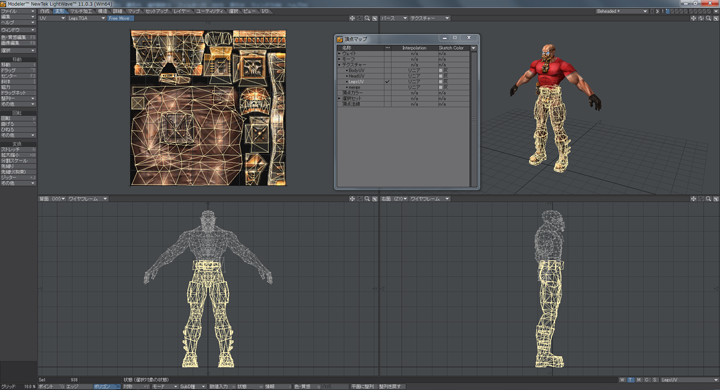Screen dimensions: 720x390
Task: Click the ストレッチ (Stretch) tool button
Action: (18, 150)
